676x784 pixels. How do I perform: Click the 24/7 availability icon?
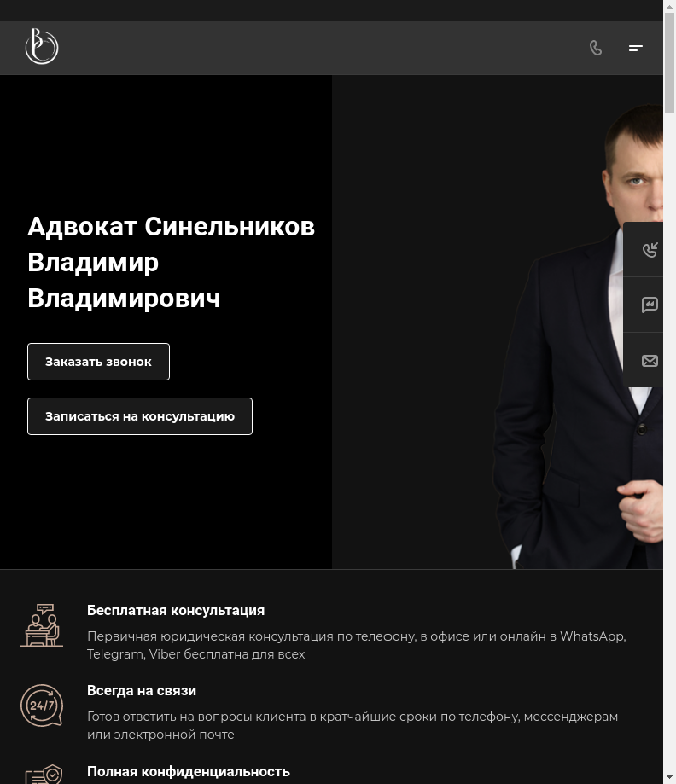[x=42, y=706]
